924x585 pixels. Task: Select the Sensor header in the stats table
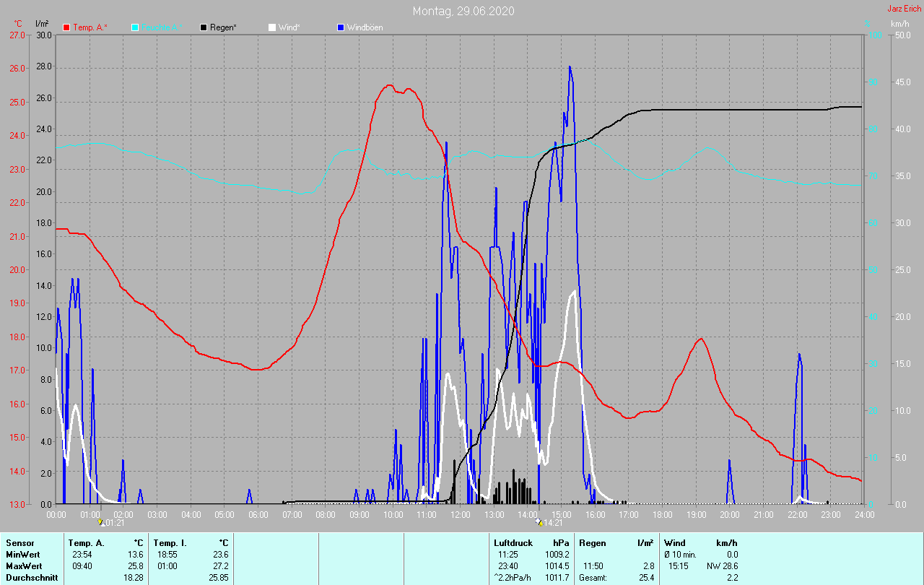[19, 542]
